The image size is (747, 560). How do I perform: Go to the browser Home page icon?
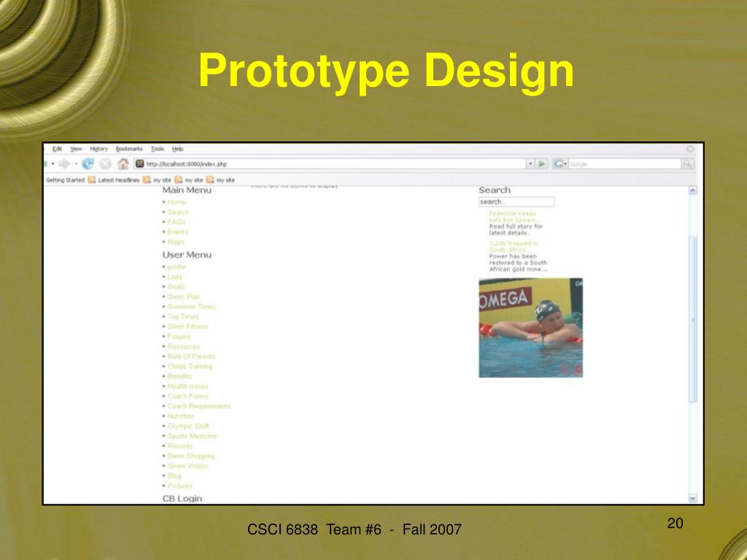(x=123, y=164)
